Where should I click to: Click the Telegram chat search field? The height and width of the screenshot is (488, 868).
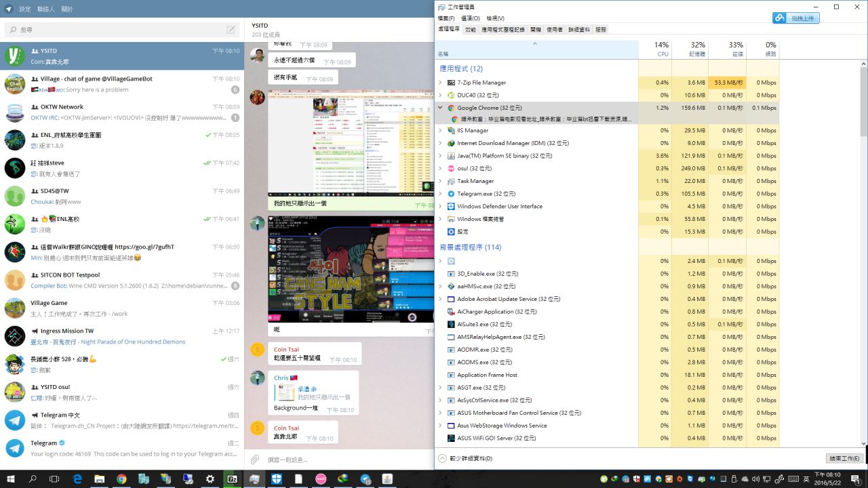click(x=119, y=30)
